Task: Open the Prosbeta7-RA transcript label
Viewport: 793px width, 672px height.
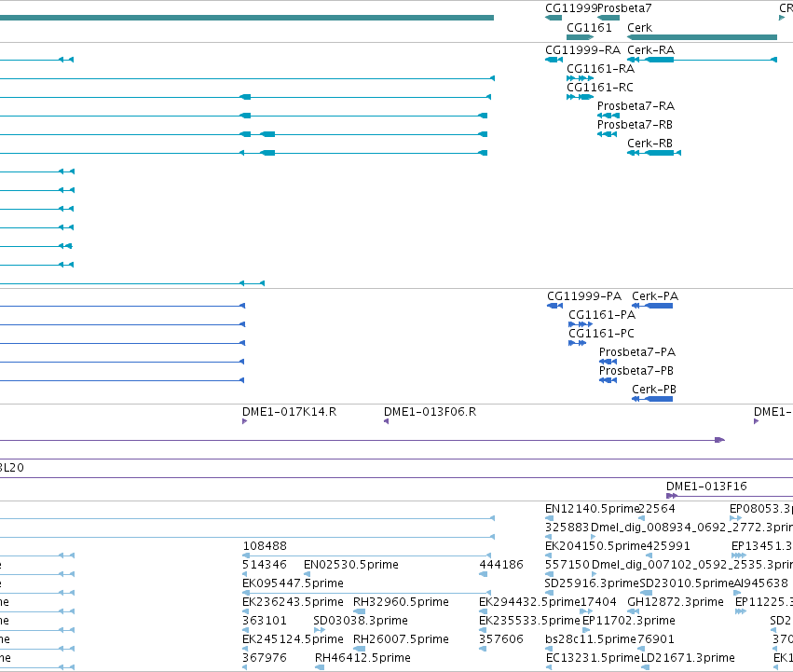Action: coord(636,106)
